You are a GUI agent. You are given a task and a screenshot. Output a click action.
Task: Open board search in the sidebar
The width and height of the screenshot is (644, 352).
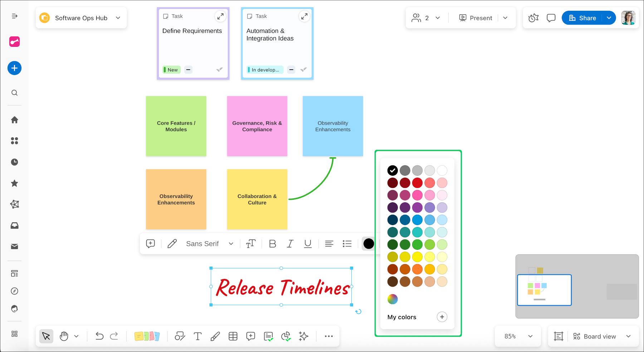pos(14,93)
